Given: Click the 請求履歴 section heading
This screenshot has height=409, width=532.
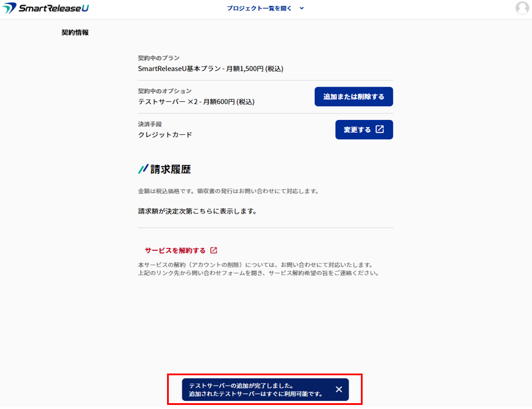Looking at the screenshot, I should coord(171,169).
